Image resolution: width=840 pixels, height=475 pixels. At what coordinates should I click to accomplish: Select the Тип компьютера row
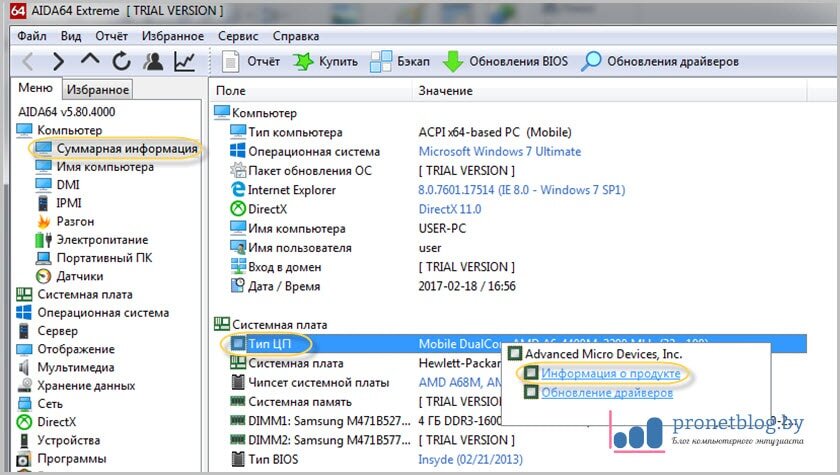[509, 132]
